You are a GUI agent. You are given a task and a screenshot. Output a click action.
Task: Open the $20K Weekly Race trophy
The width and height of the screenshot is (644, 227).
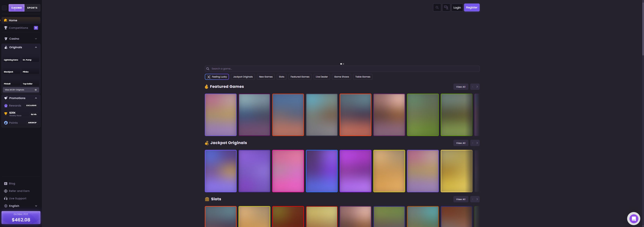click(6, 114)
